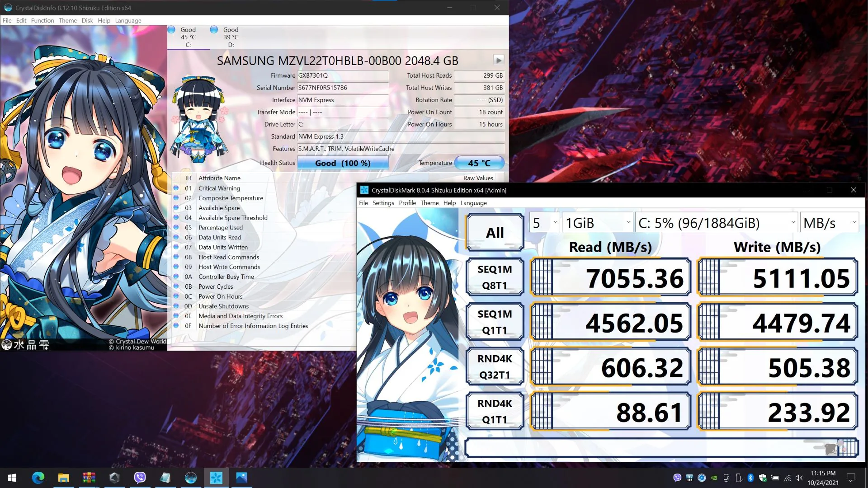Click the Windows Security tray icon
This screenshot has width=868, height=488.
tap(763, 478)
